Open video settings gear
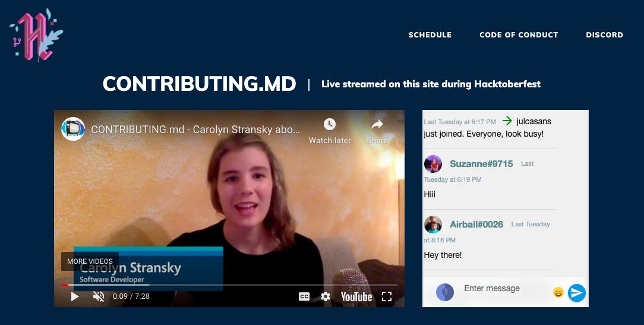Screen dimensions: 644x325 (326, 296)
